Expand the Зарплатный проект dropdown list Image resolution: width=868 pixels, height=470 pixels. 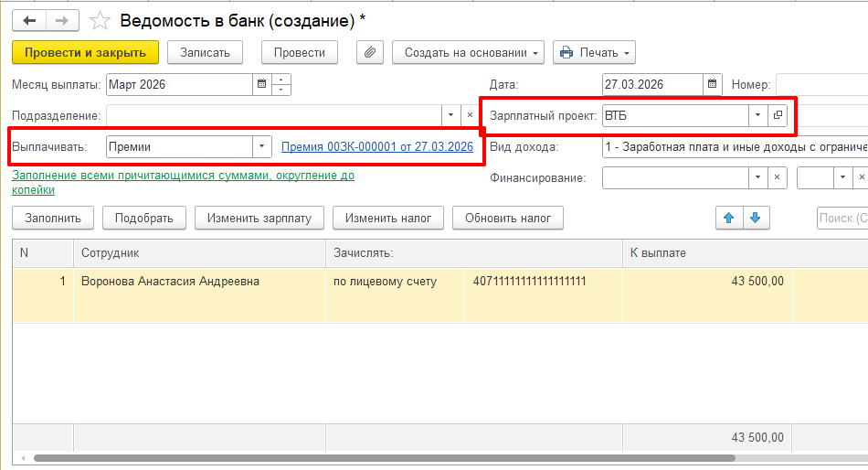tap(757, 116)
